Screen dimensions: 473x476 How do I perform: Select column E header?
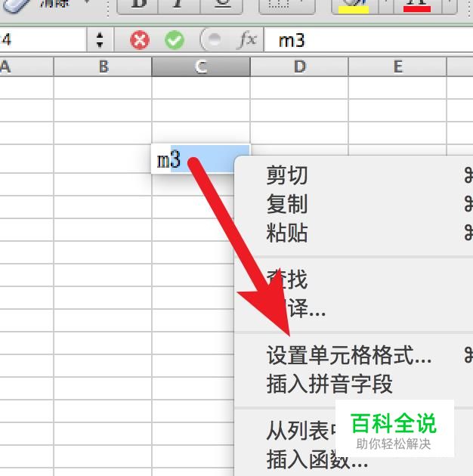click(397, 66)
